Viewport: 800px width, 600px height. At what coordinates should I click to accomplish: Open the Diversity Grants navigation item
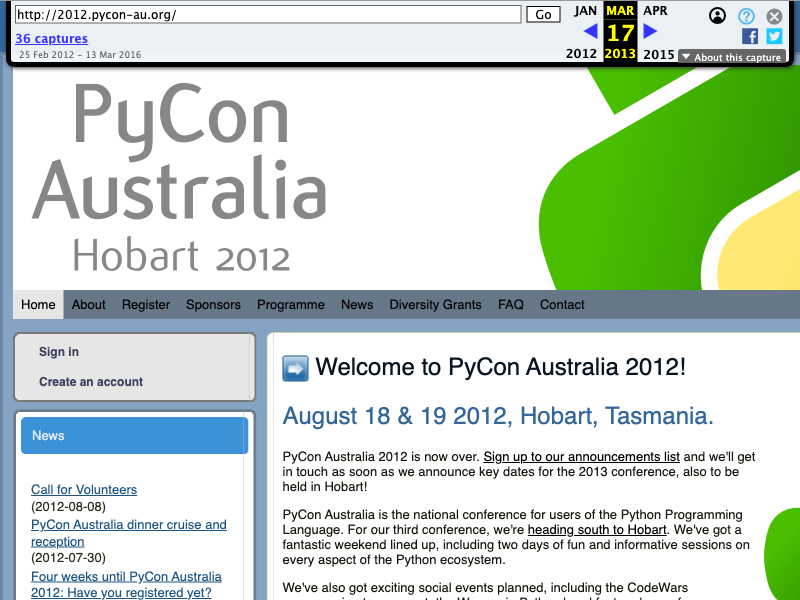coord(436,305)
